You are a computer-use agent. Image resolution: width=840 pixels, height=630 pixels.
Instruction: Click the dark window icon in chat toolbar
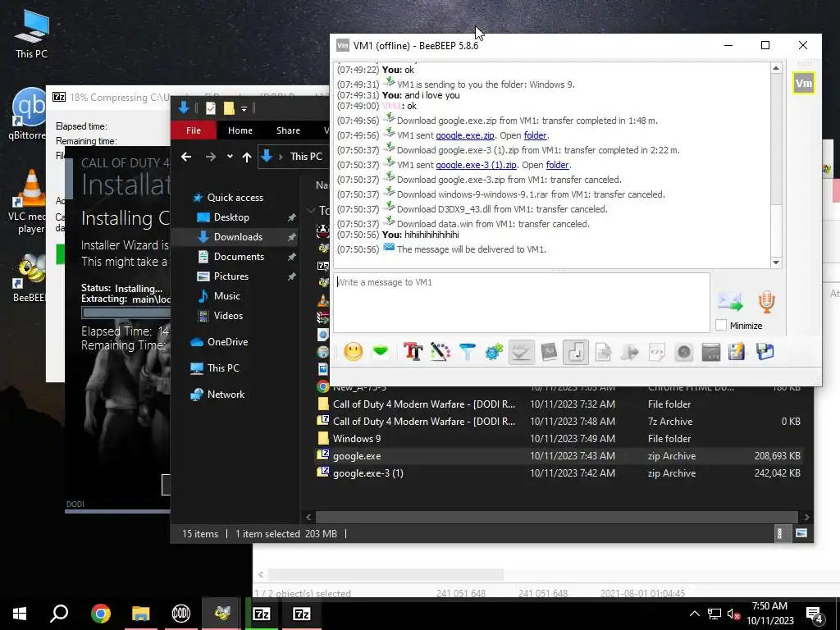pos(711,352)
